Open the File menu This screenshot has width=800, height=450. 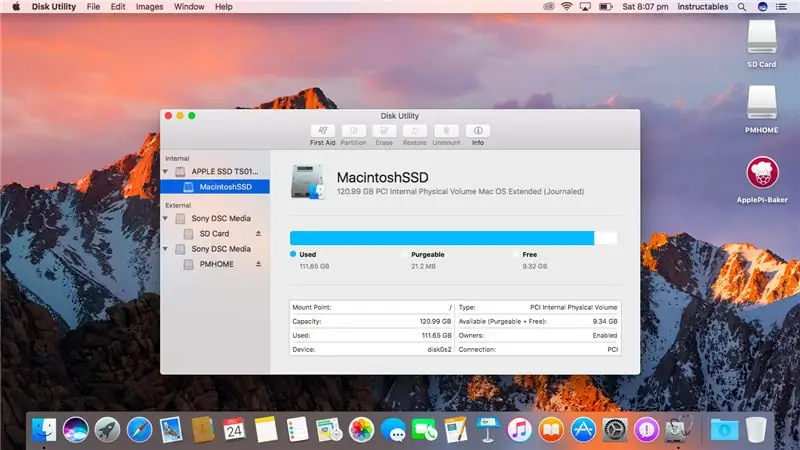(x=93, y=7)
